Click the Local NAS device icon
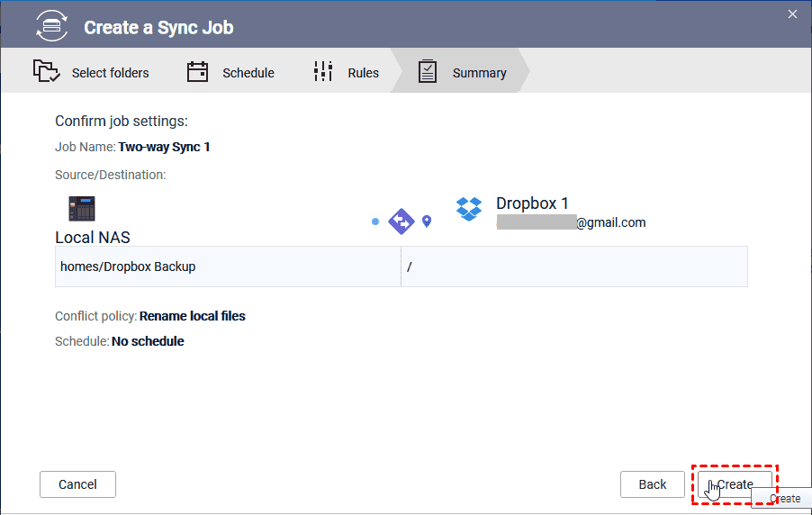Image resolution: width=812 pixels, height=515 pixels. pyautogui.click(x=82, y=209)
